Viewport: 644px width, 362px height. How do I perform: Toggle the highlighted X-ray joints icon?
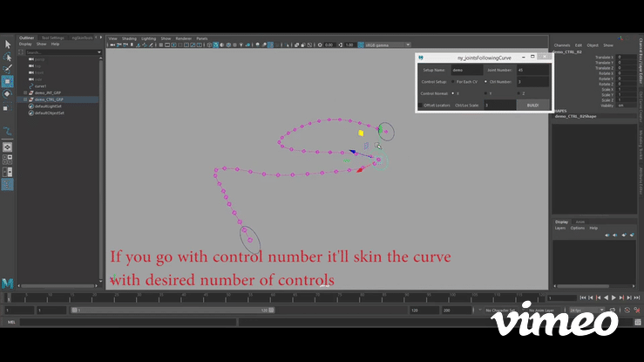tap(271, 44)
